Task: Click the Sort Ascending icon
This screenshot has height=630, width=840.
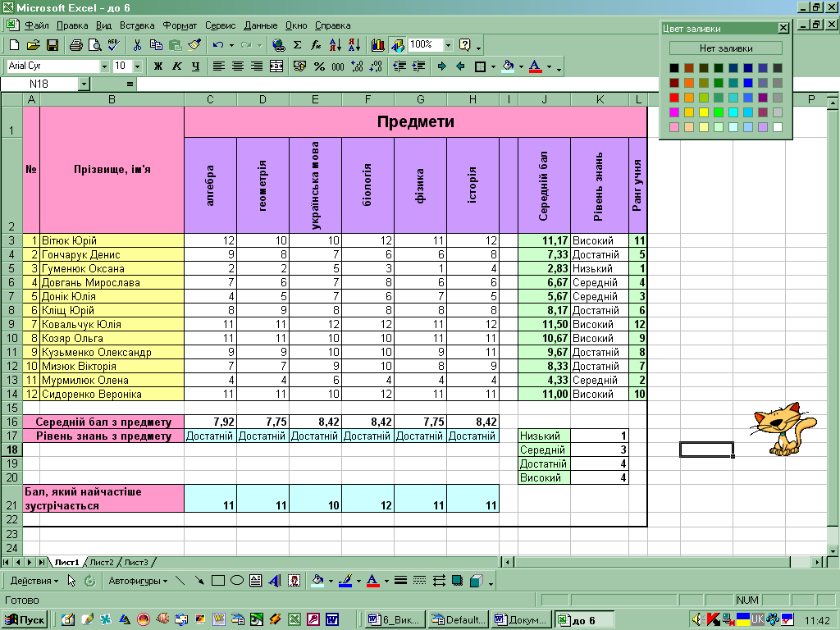Action: 335,45
